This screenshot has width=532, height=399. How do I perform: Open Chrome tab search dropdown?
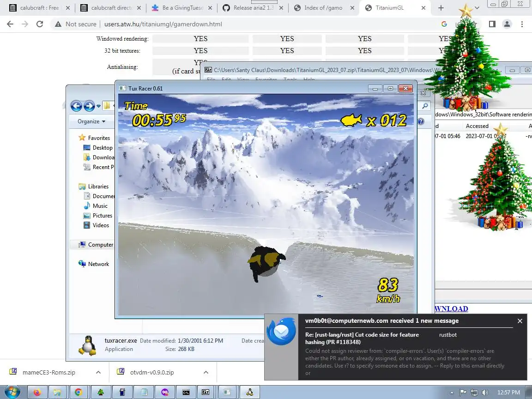477,8
